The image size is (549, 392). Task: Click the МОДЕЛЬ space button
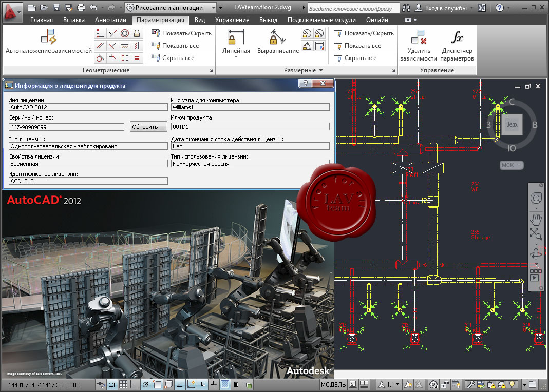click(333, 385)
